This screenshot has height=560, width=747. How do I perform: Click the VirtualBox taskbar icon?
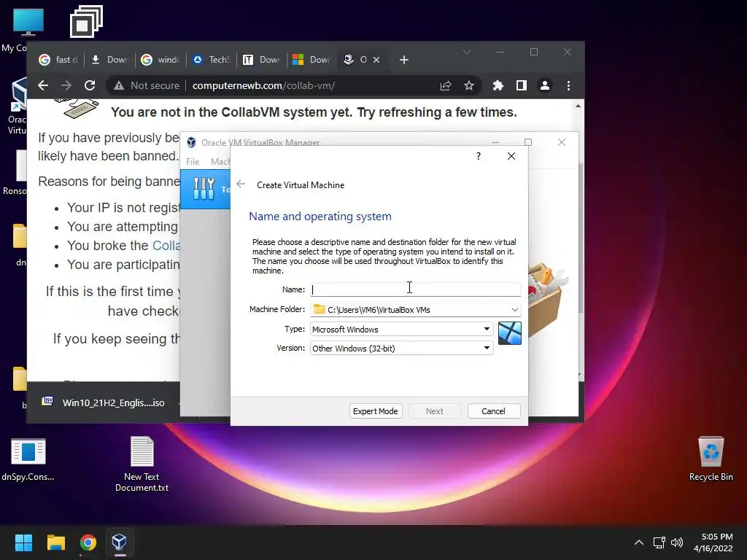pos(119,542)
